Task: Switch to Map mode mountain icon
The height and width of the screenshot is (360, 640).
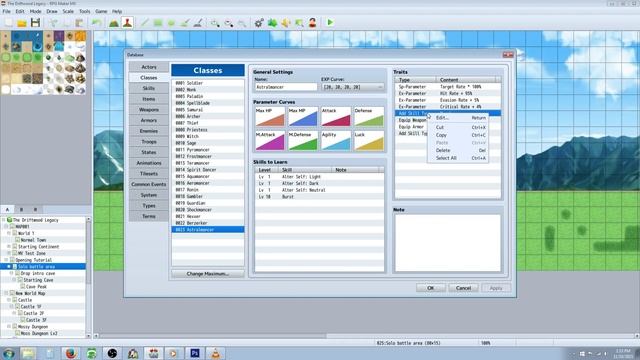Action: (x=114, y=23)
